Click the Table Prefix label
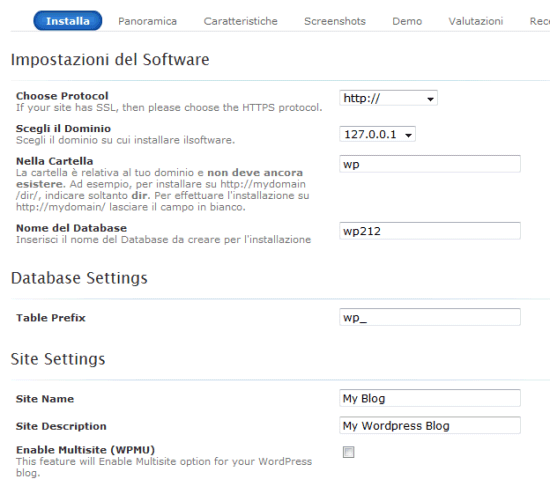Screen dimensions: 550x479 point(51,318)
